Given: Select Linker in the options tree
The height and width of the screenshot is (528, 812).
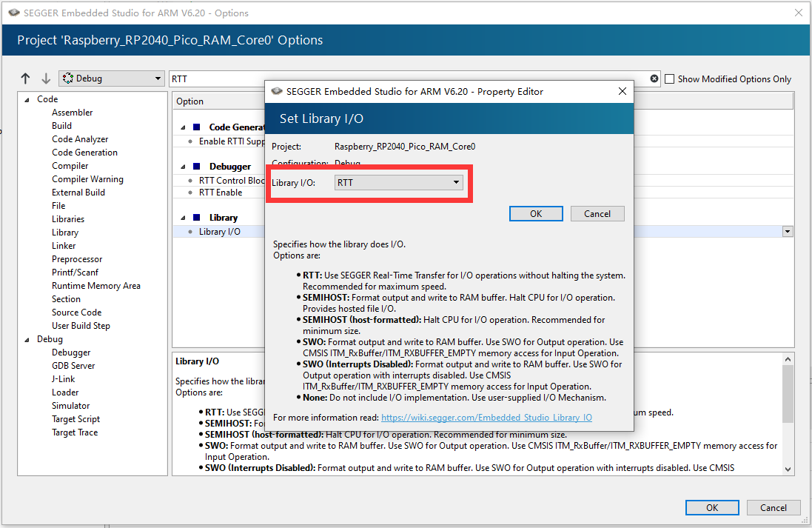Looking at the screenshot, I should point(64,246).
